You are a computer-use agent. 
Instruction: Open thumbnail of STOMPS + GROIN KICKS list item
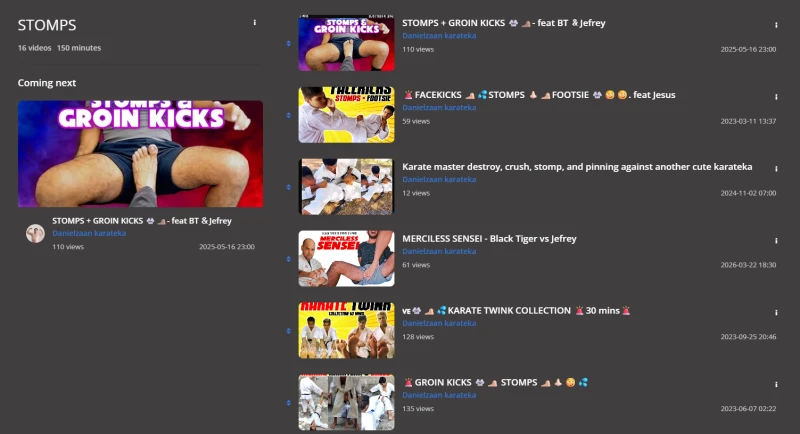point(346,43)
